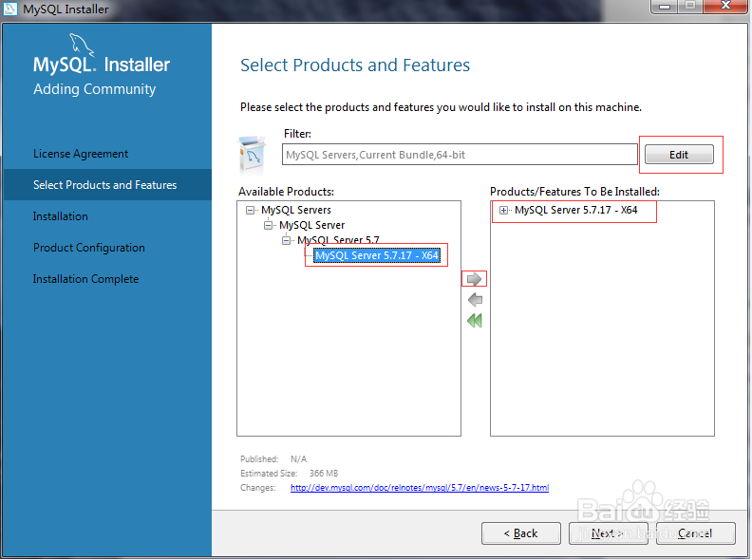
Task: Open Select Products and Features step
Action: (107, 184)
